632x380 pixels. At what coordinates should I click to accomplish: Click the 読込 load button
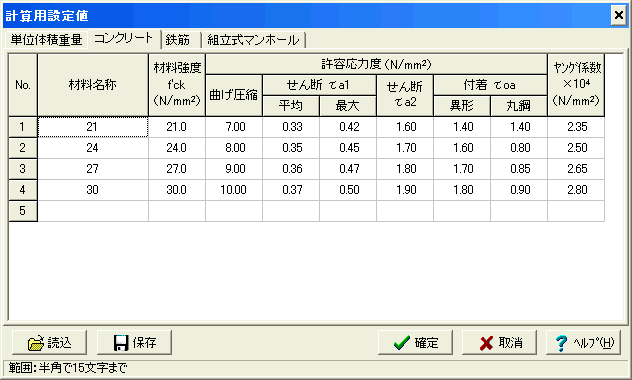pos(49,343)
